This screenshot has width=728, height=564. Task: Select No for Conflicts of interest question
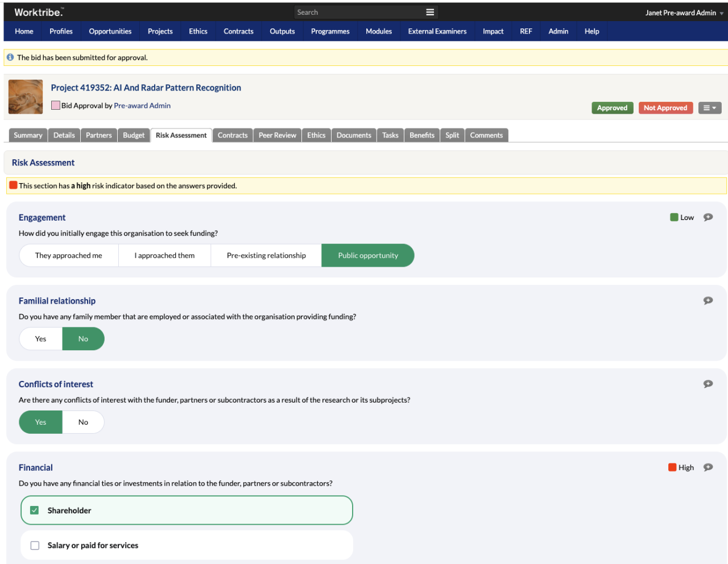tap(83, 422)
